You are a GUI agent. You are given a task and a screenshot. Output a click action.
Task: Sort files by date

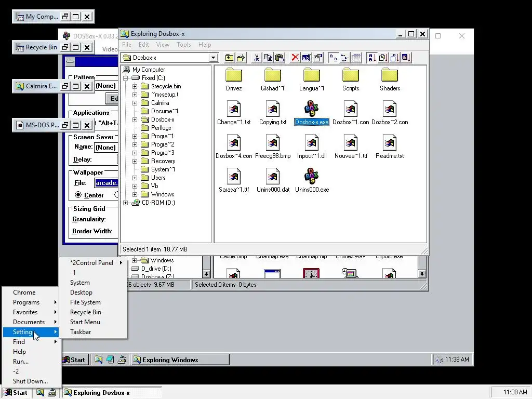pos(406,58)
